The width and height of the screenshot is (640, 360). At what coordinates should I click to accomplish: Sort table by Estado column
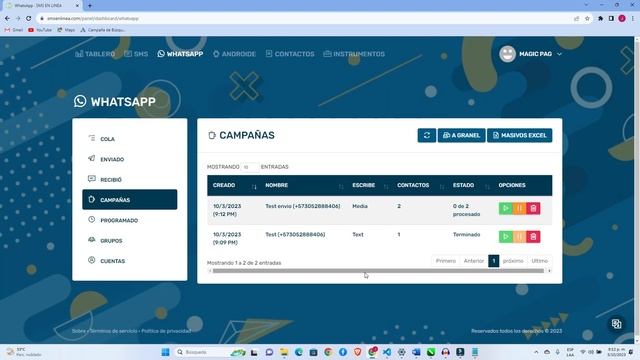point(470,185)
